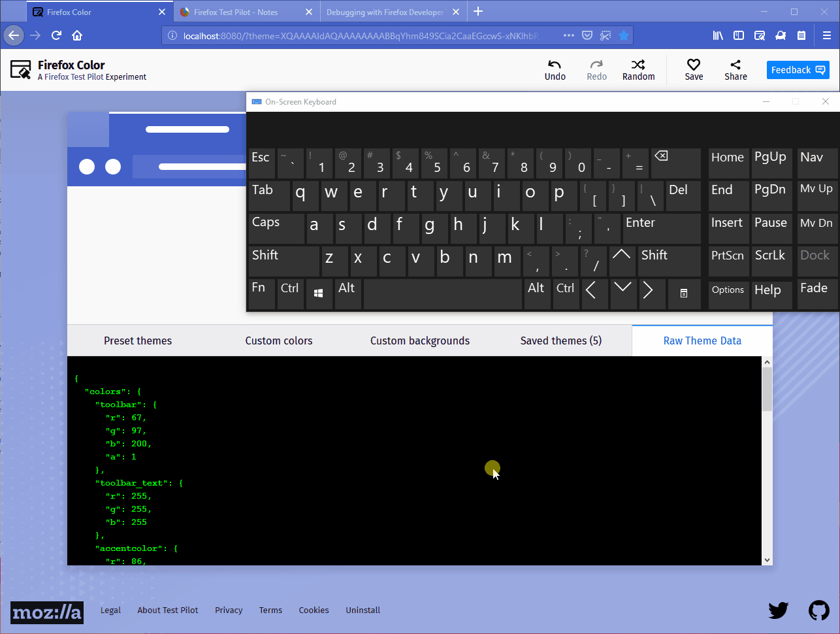Image resolution: width=840 pixels, height=634 pixels.
Task: Show site information in the address bar
Action: point(172,35)
